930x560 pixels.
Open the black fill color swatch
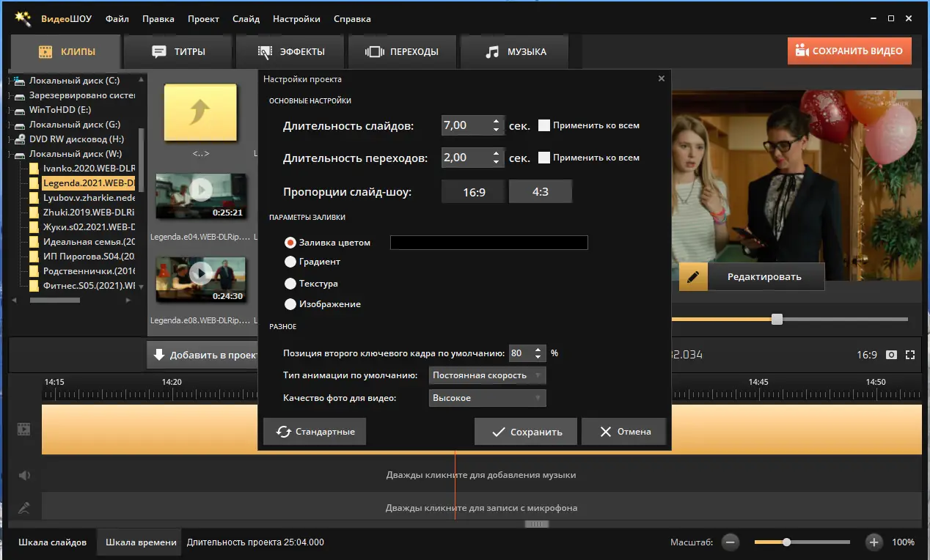click(489, 243)
